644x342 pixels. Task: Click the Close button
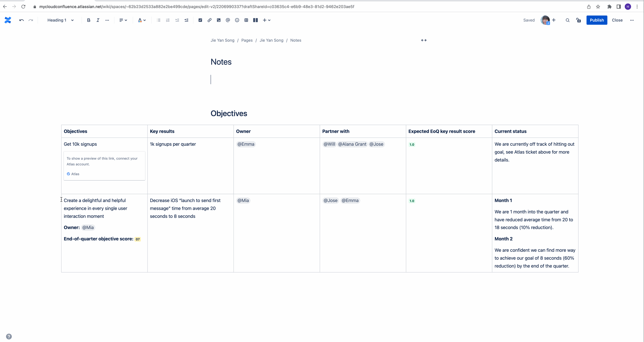pos(617,20)
